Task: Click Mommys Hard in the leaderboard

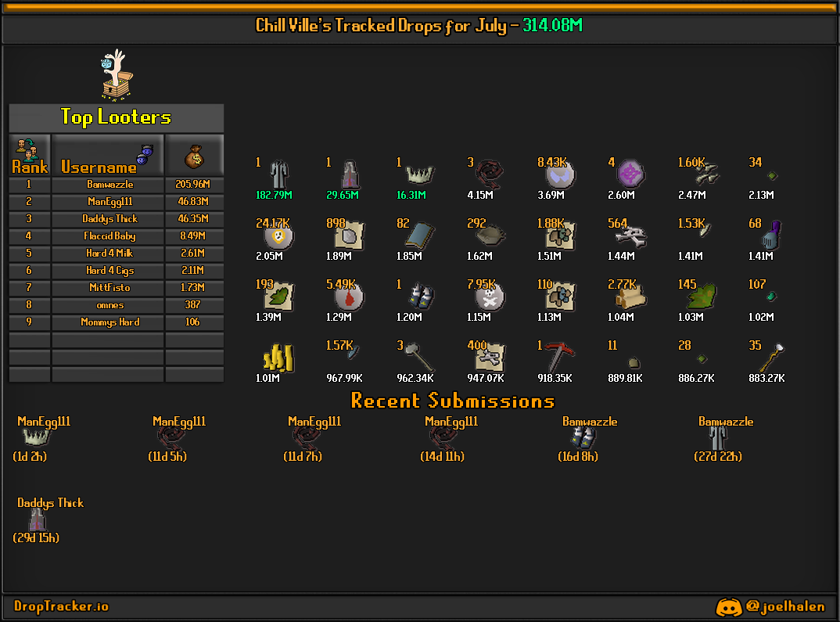Action: click(x=109, y=322)
